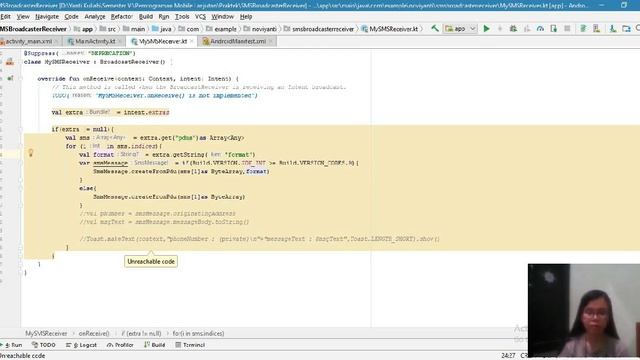Click the noviyanti breadcrumb folder

[260, 29]
